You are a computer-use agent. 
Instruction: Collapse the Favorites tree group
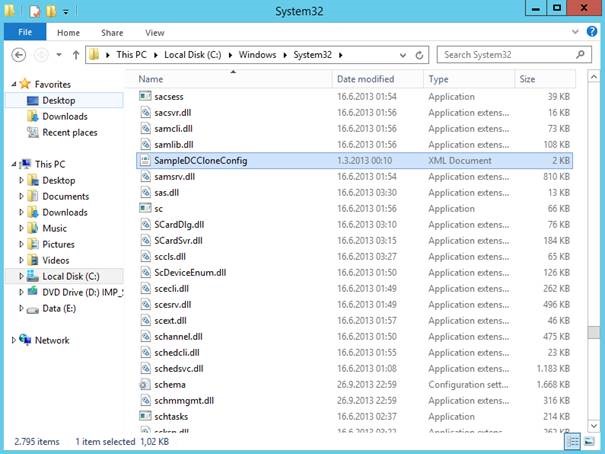click(14, 84)
